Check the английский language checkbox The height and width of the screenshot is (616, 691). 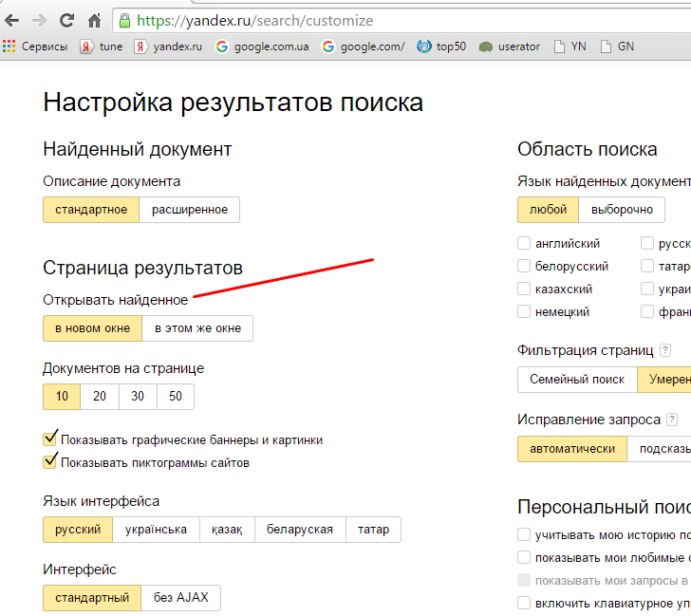[524, 243]
